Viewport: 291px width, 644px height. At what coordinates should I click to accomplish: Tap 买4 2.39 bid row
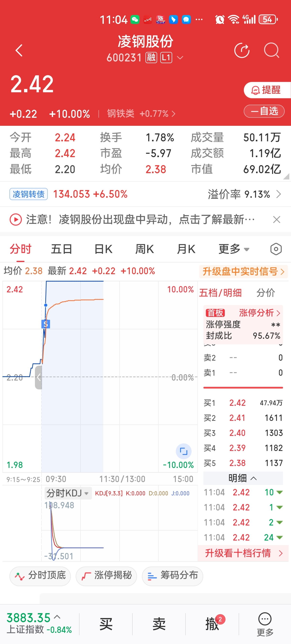coord(243,448)
